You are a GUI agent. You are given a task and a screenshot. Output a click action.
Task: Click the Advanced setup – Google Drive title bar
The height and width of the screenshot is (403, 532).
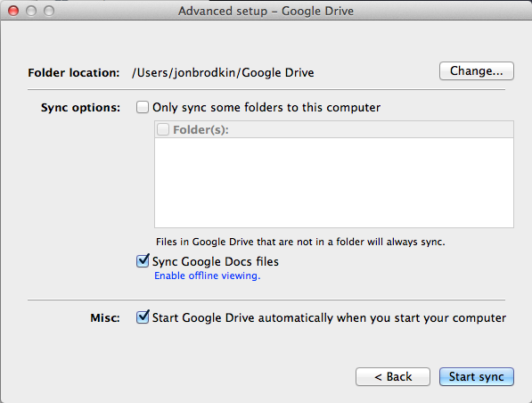266,11
